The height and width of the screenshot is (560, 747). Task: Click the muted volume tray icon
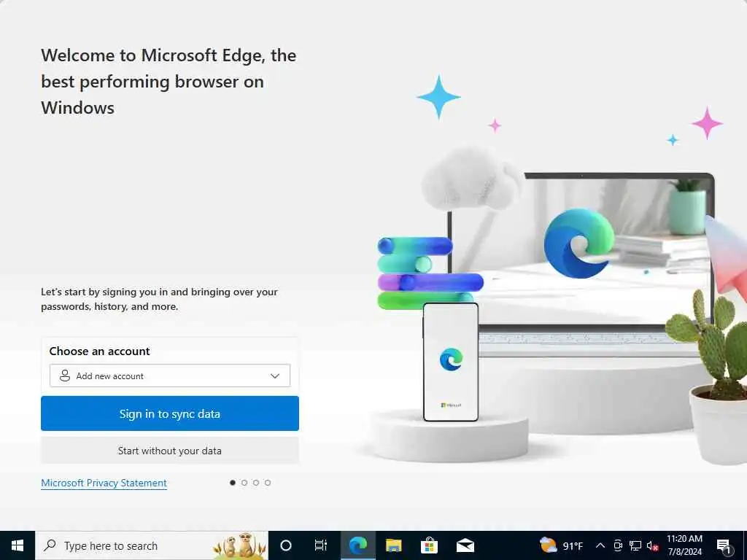pyautogui.click(x=652, y=545)
